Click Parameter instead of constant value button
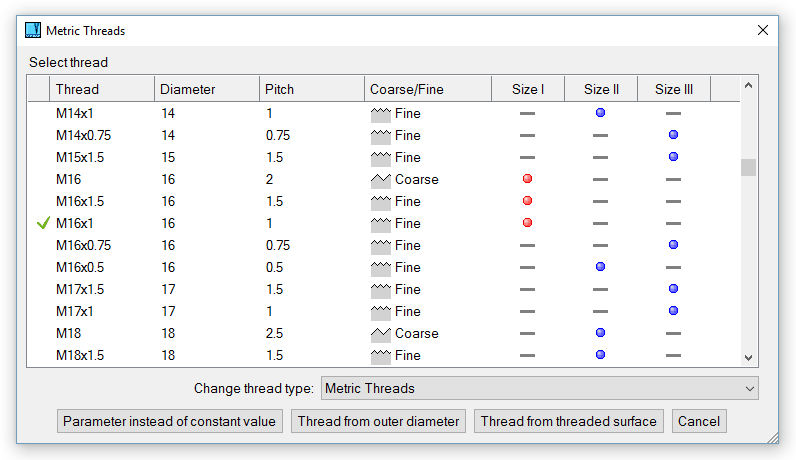This screenshot has height=460, width=796. 170,421
